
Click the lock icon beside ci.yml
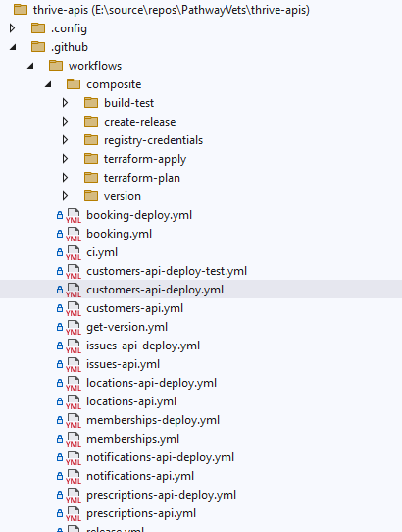click(60, 252)
